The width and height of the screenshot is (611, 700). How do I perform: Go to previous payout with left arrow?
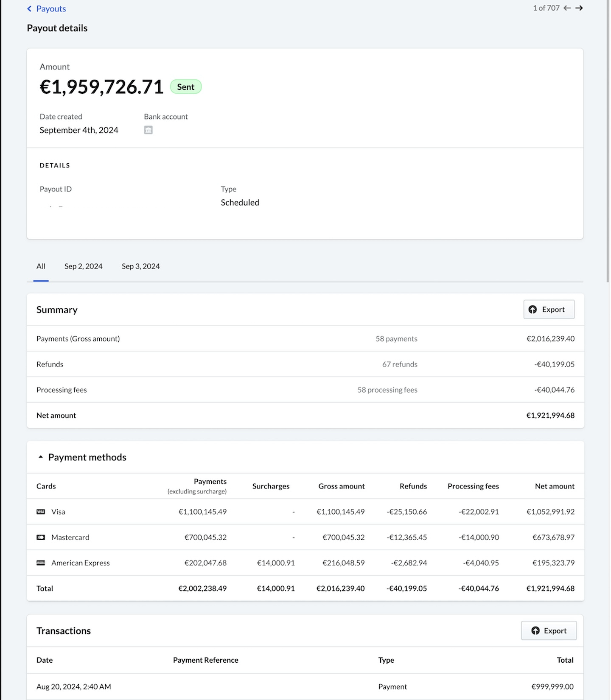tap(567, 8)
